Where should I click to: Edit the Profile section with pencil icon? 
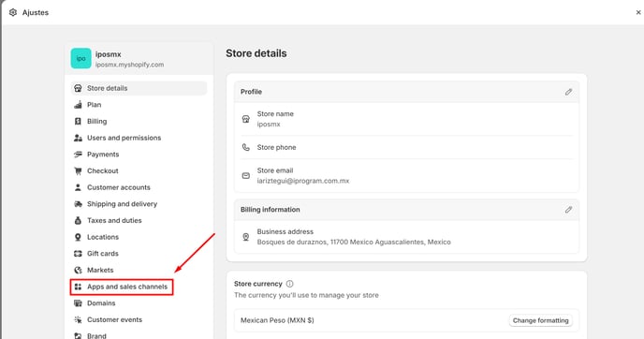tap(568, 92)
